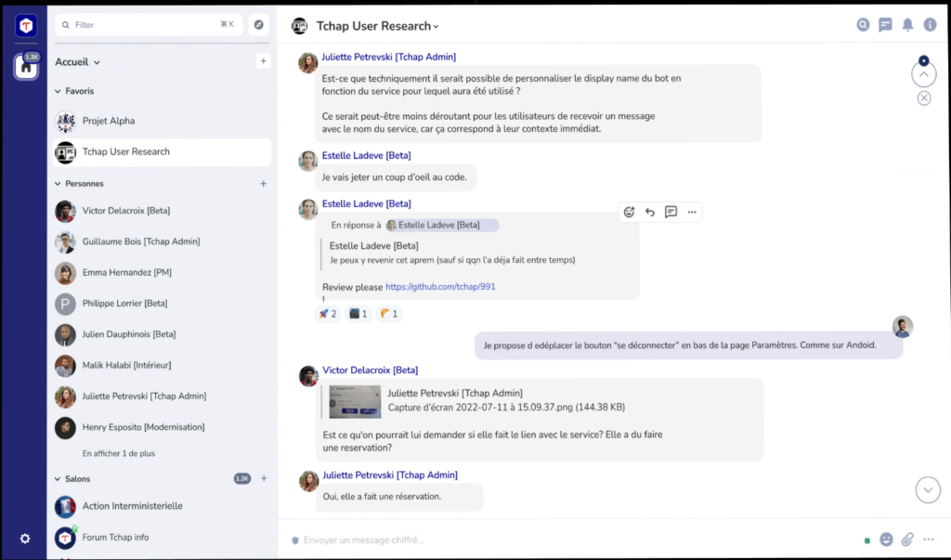Click the notifications bell icon
The width and height of the screenshot is (951, 560).
coord(907,25)
